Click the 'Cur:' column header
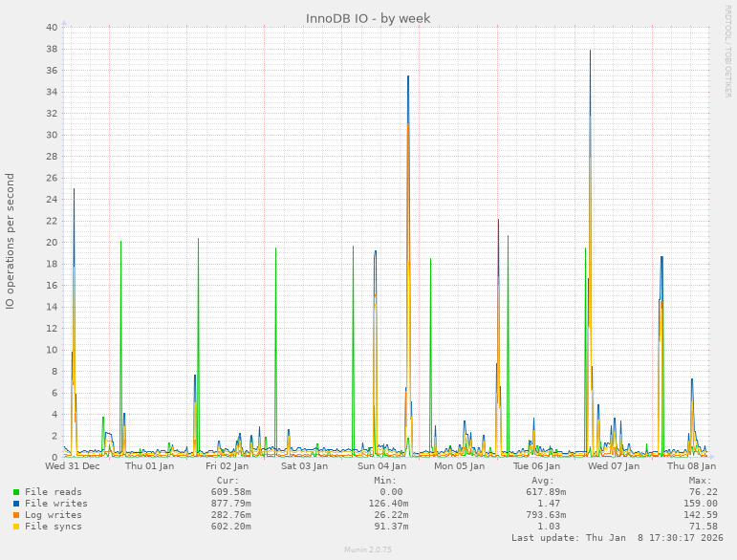The height and width of the screenshot is (560, 737). tap(228, 481)
